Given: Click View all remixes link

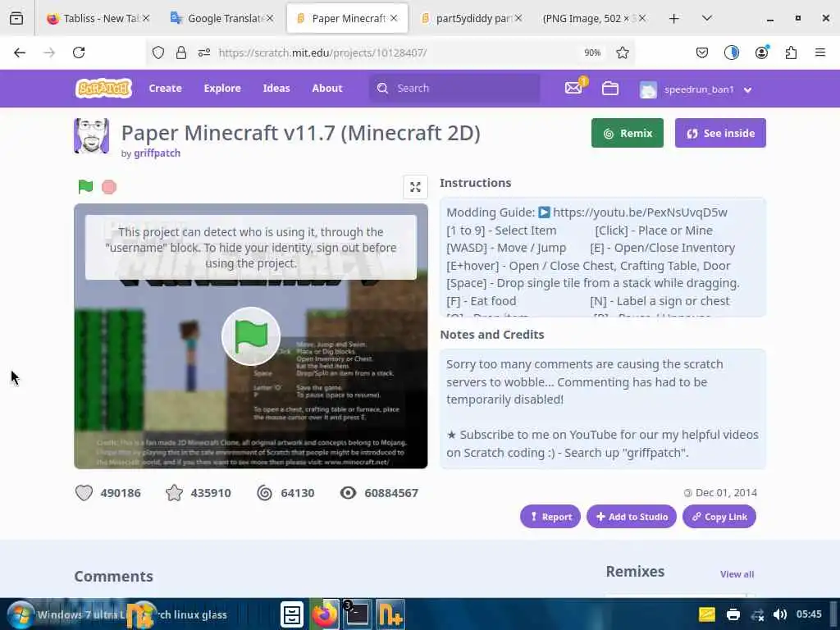Looking at the screenshot, I should tap(737, 573).
